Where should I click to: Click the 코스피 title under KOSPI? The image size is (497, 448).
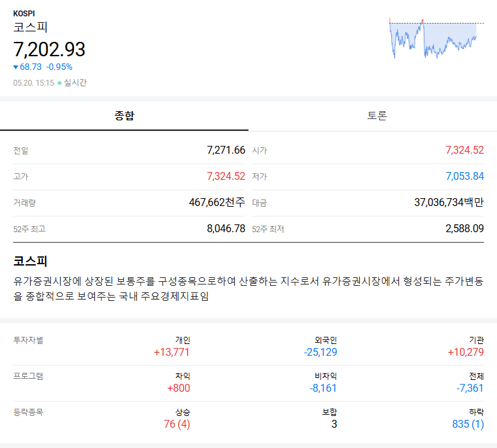(30, 27)
